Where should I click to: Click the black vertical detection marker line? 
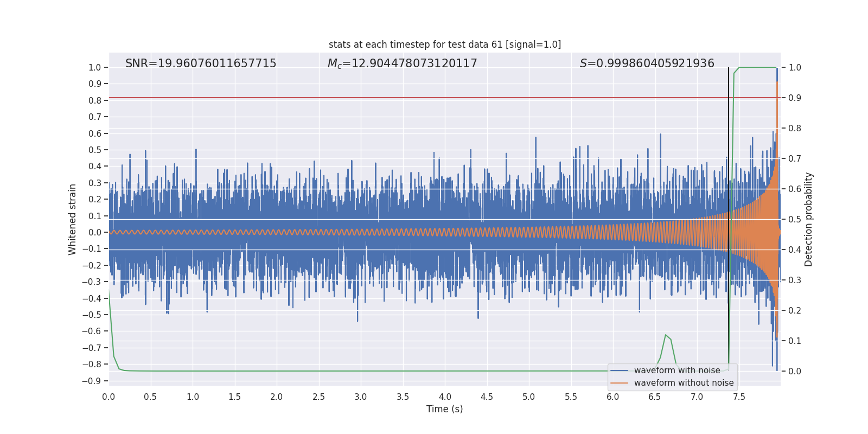(x=729, y=136)
